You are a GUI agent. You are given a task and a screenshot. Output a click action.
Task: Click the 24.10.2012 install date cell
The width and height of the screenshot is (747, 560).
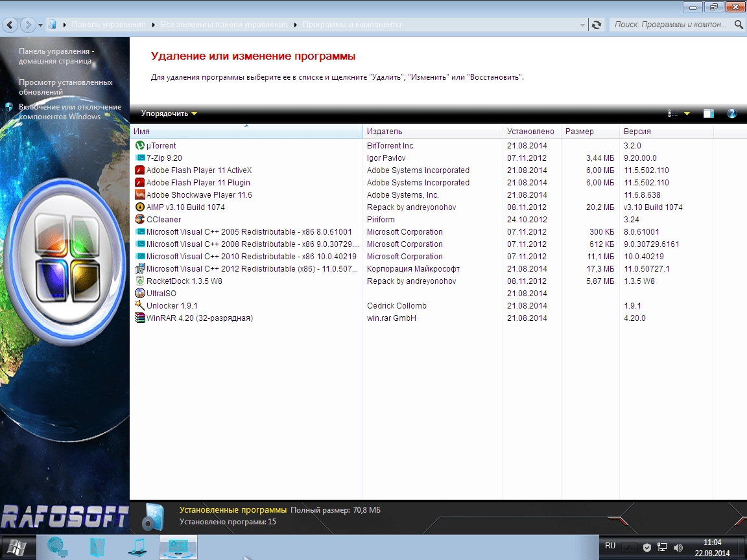527,220
